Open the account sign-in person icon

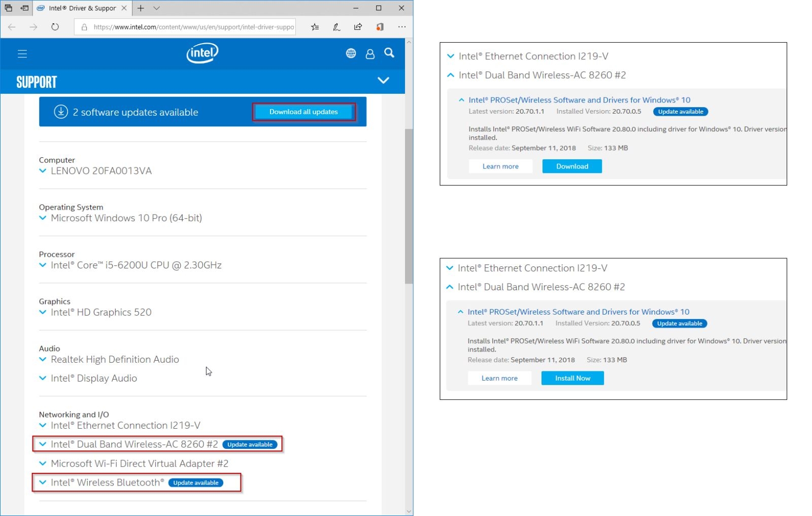(x=370, y=53)
